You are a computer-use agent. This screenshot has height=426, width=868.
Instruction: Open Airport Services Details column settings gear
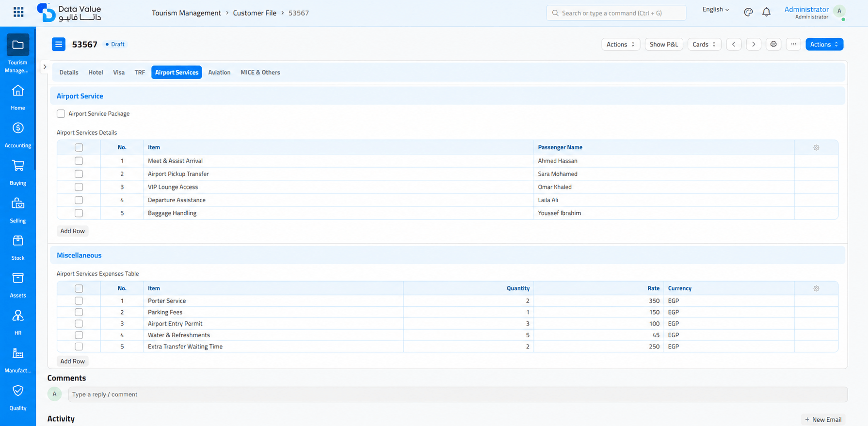(816, 147)
